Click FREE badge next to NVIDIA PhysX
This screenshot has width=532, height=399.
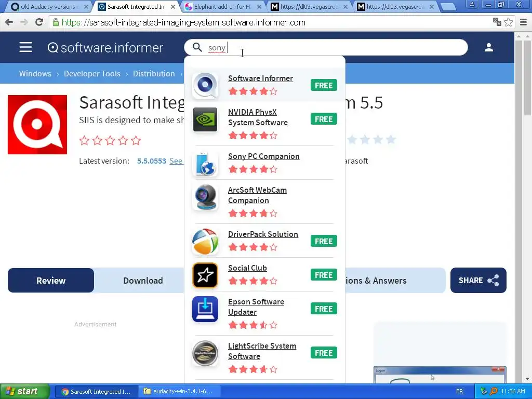[324, 119]
